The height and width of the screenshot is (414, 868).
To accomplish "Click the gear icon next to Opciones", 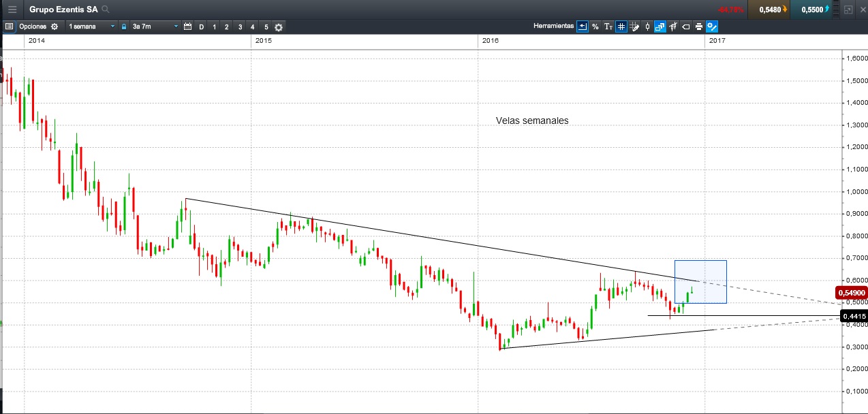I will pos(55,27).
